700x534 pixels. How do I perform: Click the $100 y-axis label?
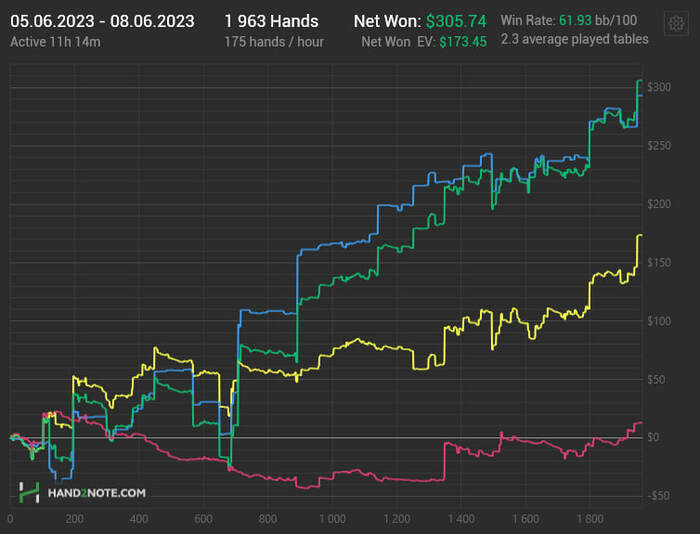click(659, 321)
